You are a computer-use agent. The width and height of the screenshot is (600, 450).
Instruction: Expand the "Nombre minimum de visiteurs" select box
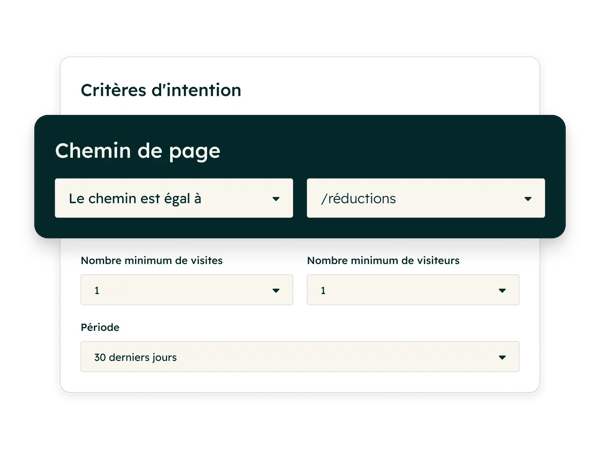pyautogui.click(x=413, y=291)
